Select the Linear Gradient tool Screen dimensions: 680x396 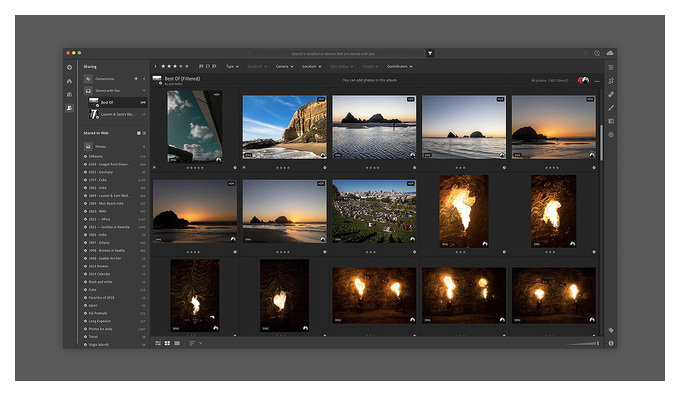[611, 121]
